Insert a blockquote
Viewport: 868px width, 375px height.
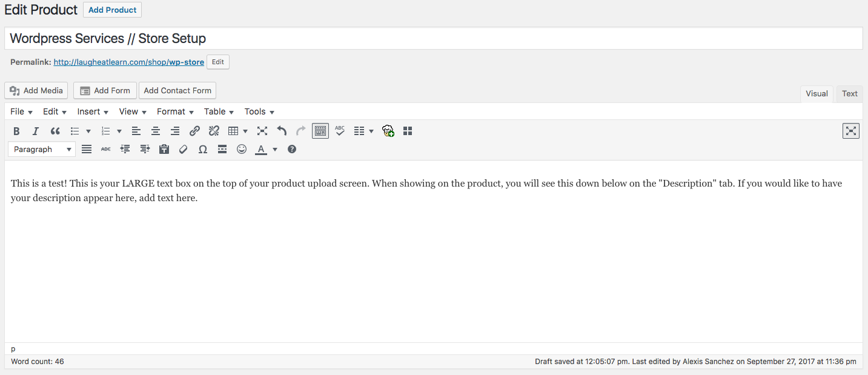click(55, 131)
